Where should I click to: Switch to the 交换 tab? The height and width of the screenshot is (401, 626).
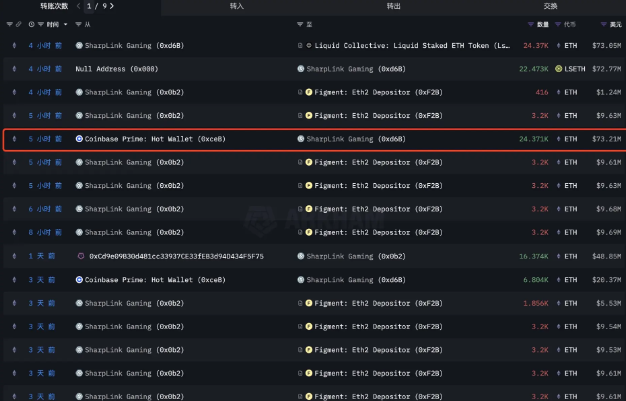[550, 6]
